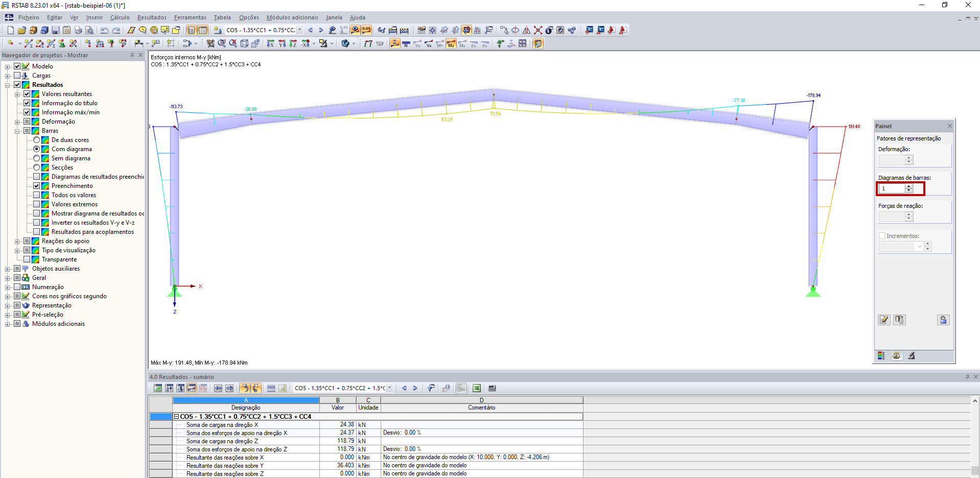980x478 pixels.
Task: Toggle the show results eye icon
Action: coord(355,30)
